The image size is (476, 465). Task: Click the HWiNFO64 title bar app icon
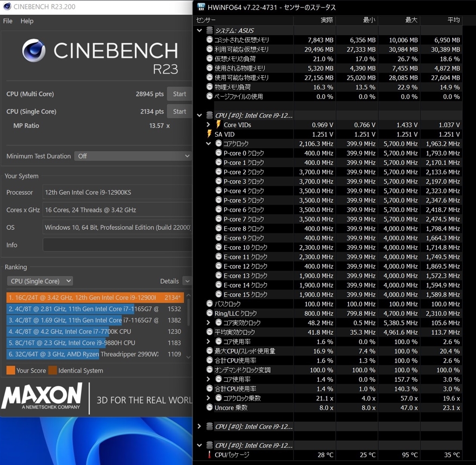(x=201, y=7)
